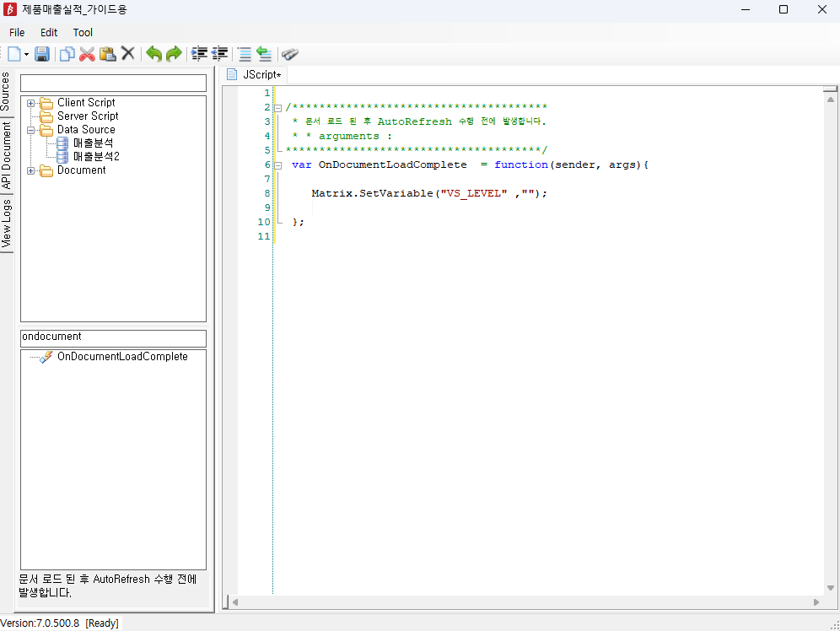Click the Delete X toolbar icon
840x631 pixels.
pos(128,53)
